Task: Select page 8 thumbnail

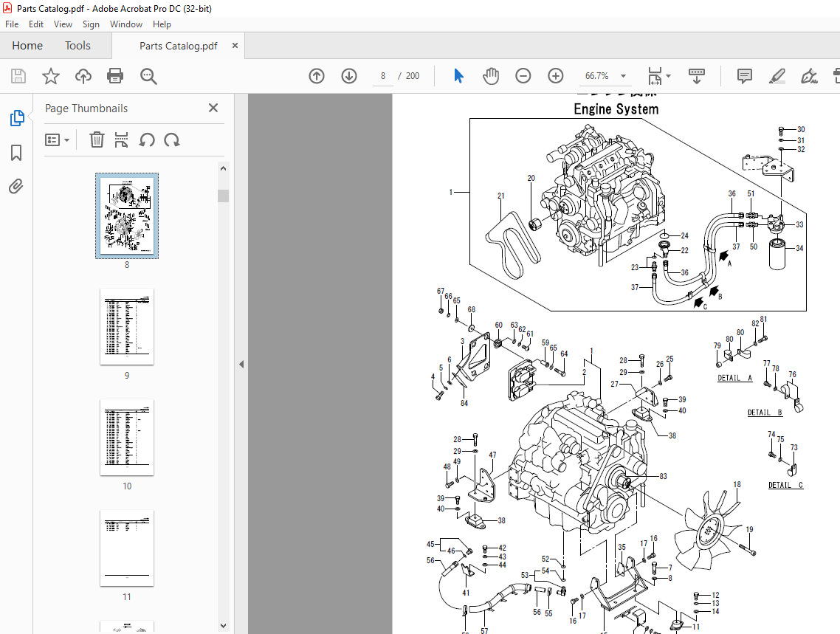Action: tap(127, 216)
